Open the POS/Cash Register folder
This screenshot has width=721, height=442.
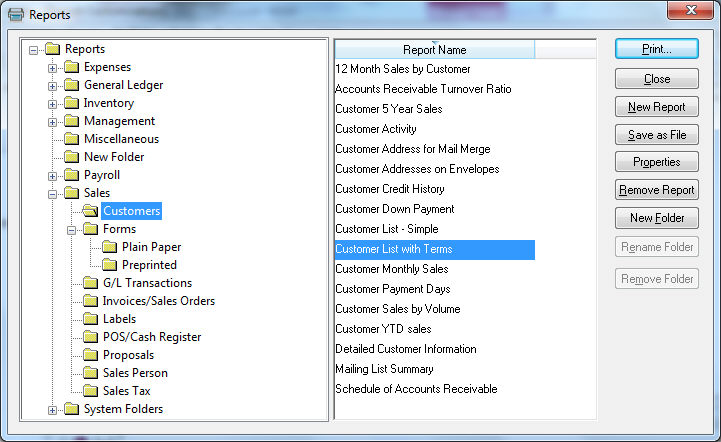tap(151, 337)
